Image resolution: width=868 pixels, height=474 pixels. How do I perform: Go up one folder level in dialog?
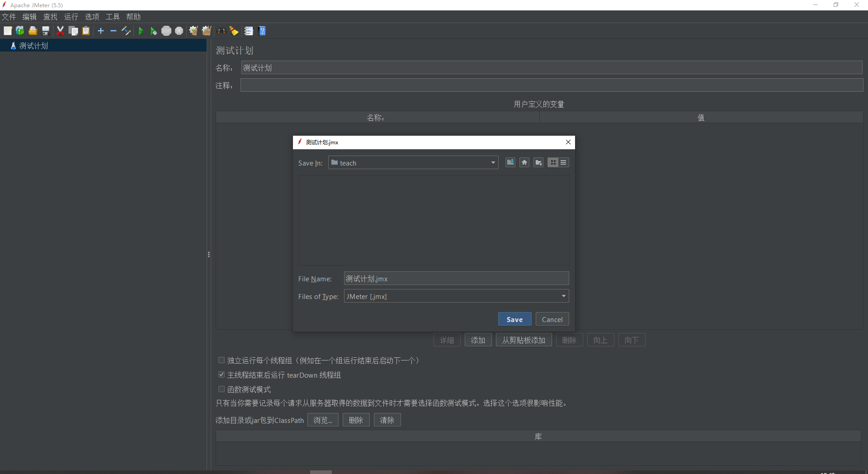(510, 162)
